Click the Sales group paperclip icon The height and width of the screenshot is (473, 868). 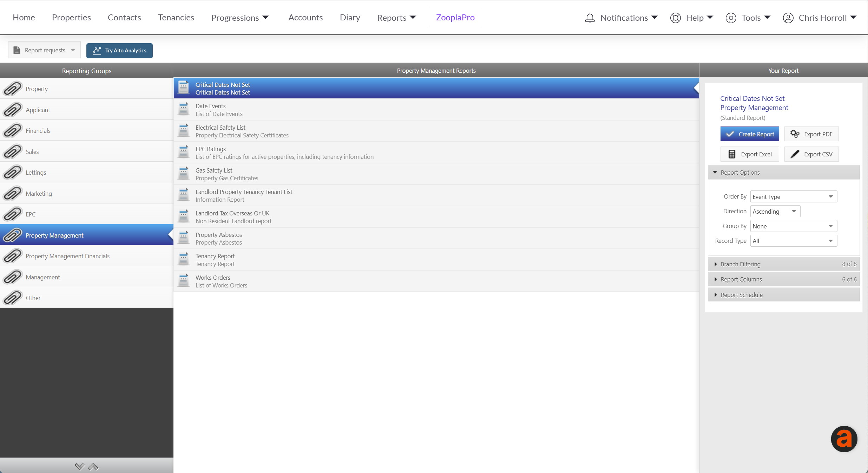click(13, 151)
